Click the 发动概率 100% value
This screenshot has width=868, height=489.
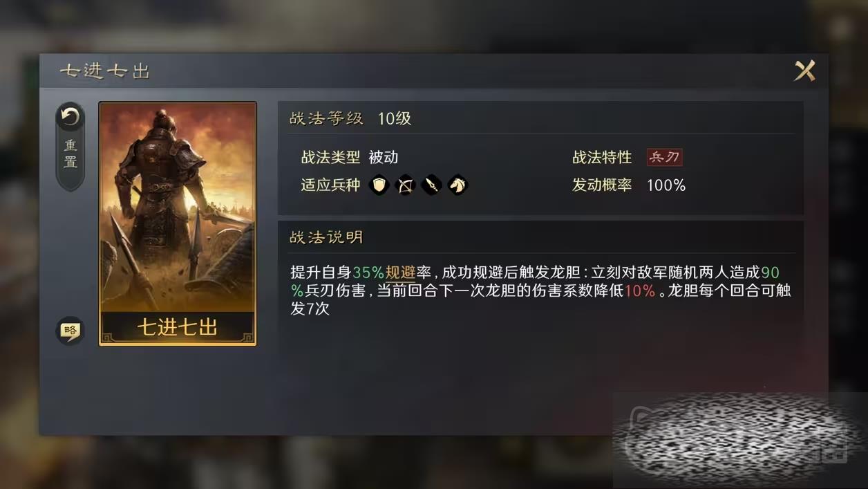click(666, 185)
